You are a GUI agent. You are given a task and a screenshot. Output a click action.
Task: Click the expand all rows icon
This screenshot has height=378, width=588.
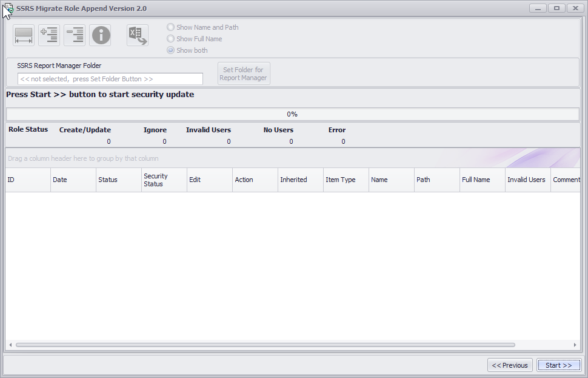[x=49, y=35]
